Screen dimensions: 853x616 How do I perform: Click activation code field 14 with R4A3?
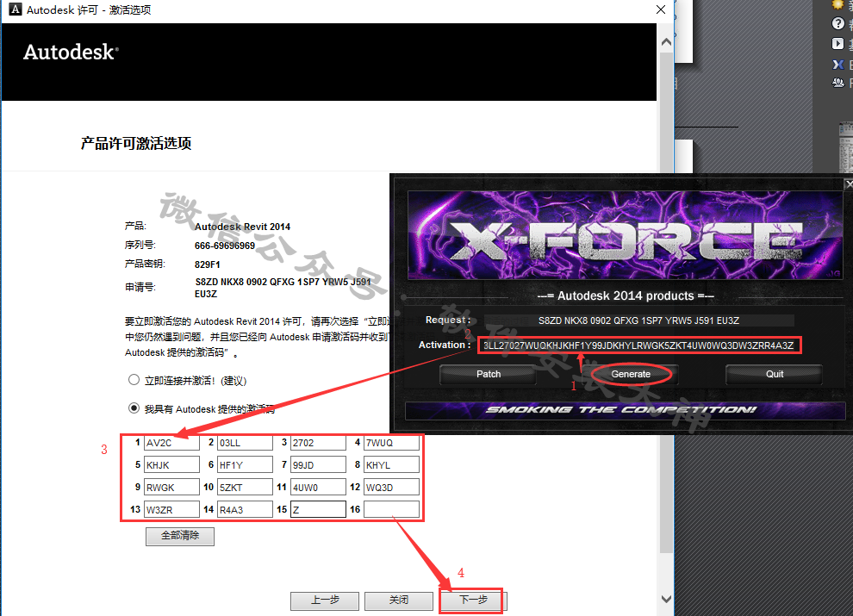245,509
